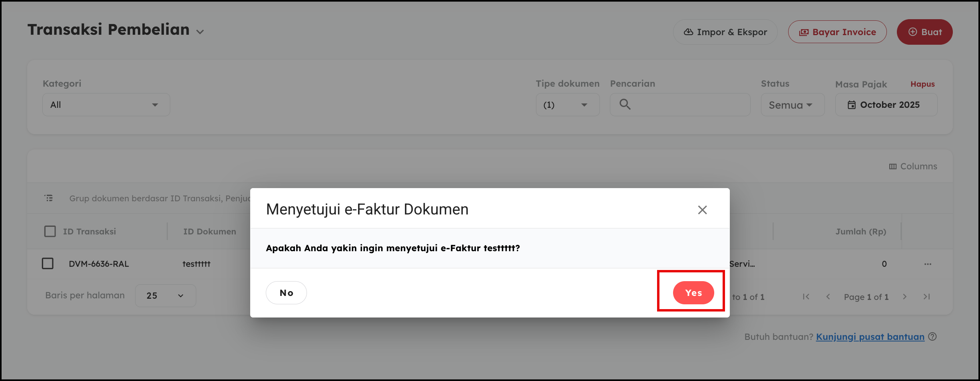Click the group documents list icon
980x381 pixels.
coord(49,198)
